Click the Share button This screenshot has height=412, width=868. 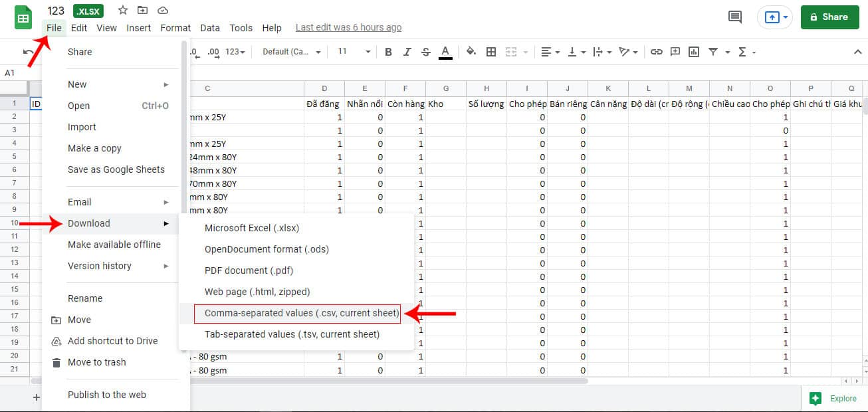[x=829, y=17]
